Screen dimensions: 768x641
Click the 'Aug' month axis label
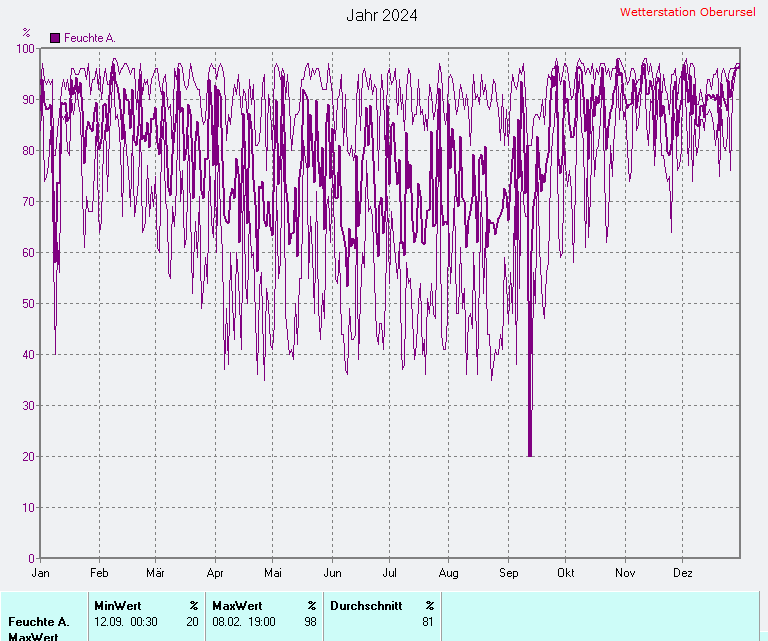[448, 573]
